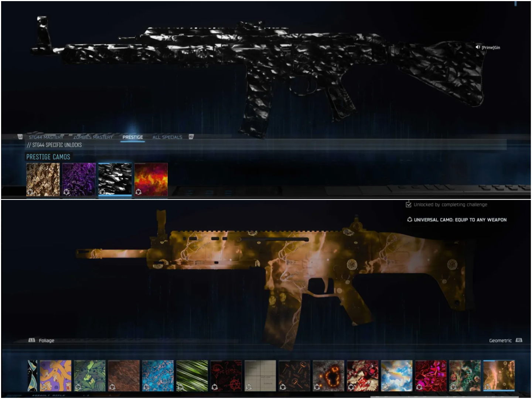532x399 pixels.
Task: Click the L1 button icon beside Foliage
Action: 32,340
